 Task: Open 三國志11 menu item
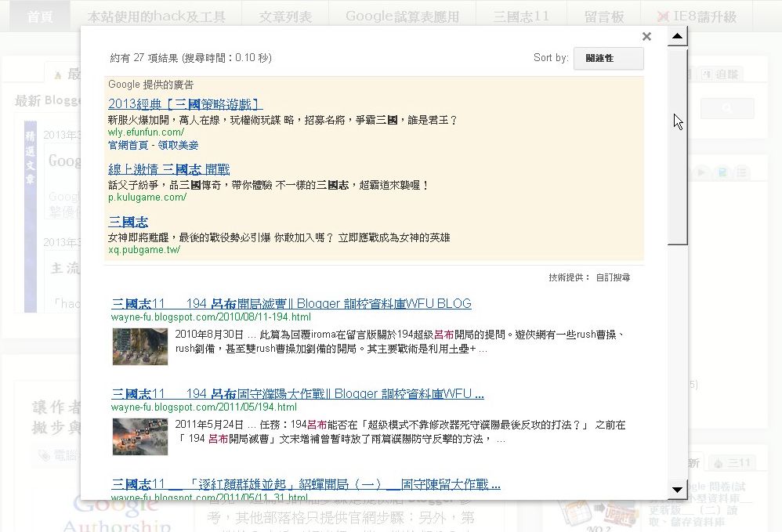click(521, 16)
